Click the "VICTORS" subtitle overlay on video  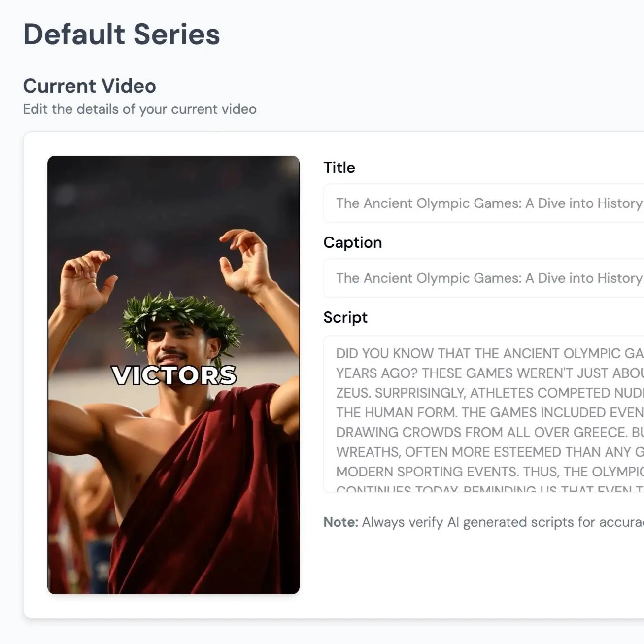174,375
